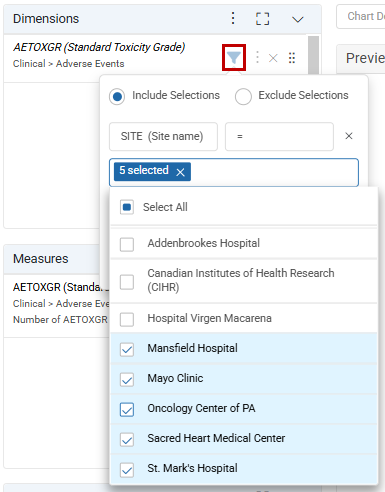Uncheck Oncology Center of PA

tap(127, 410)
